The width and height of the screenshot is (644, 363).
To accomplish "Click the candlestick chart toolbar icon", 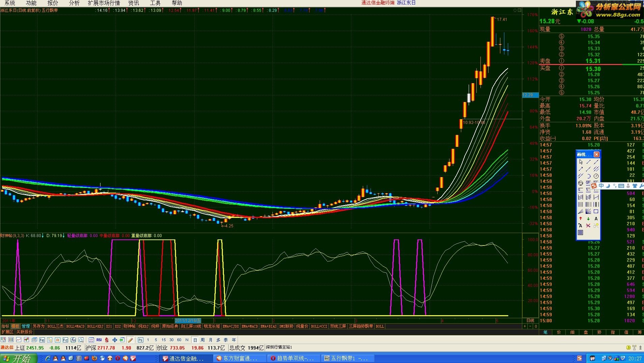I will pos(26,340).
